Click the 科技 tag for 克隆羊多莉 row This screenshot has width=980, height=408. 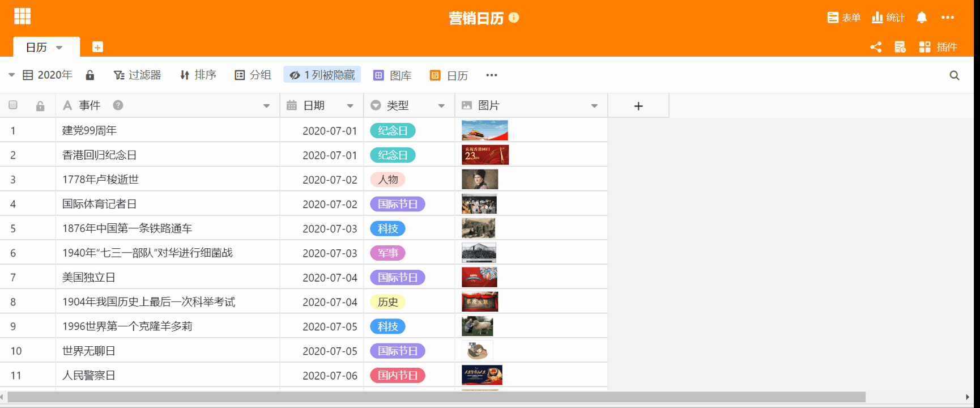387,326
